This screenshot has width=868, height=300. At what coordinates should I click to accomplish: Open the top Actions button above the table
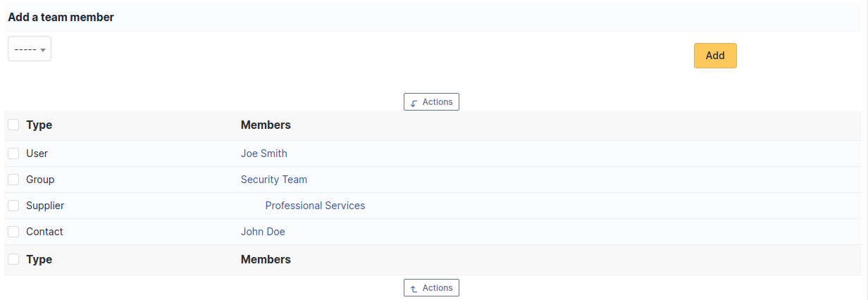click(431, 102)
